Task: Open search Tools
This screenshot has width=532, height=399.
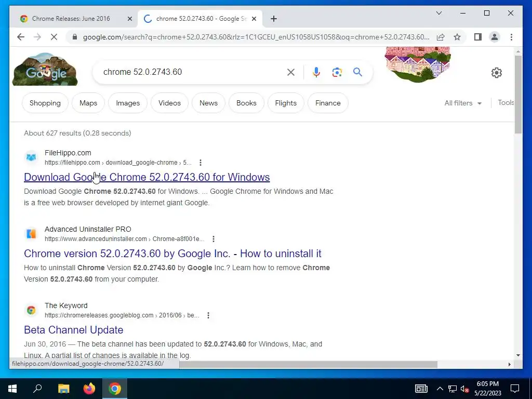Action: point(506,102)
